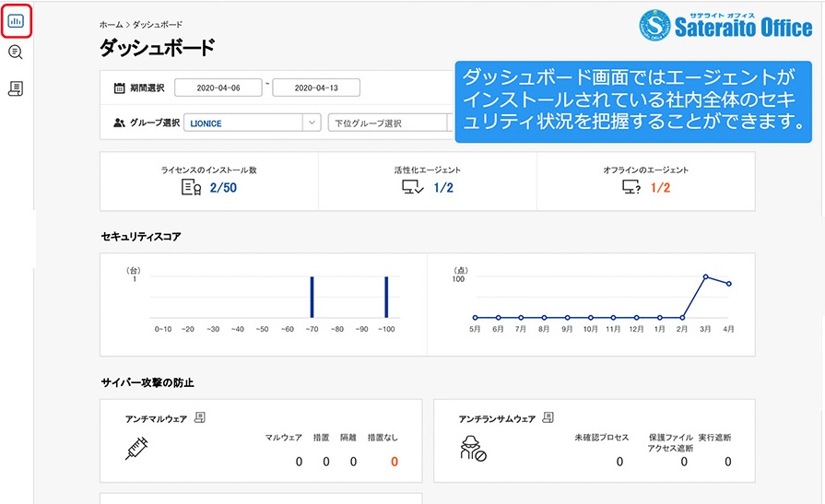Viewport: 825px width, 504px height.
Task: Click the active agent monitor icon
Action: [413, 187]
